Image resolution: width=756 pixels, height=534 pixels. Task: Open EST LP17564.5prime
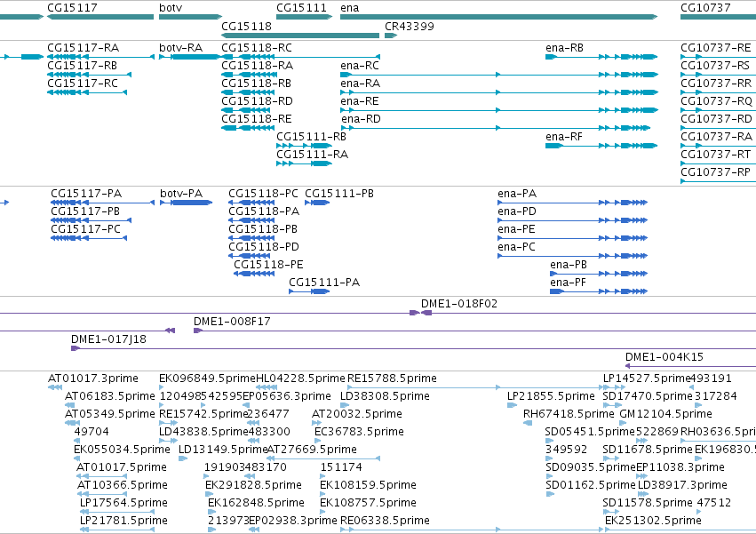123,503
